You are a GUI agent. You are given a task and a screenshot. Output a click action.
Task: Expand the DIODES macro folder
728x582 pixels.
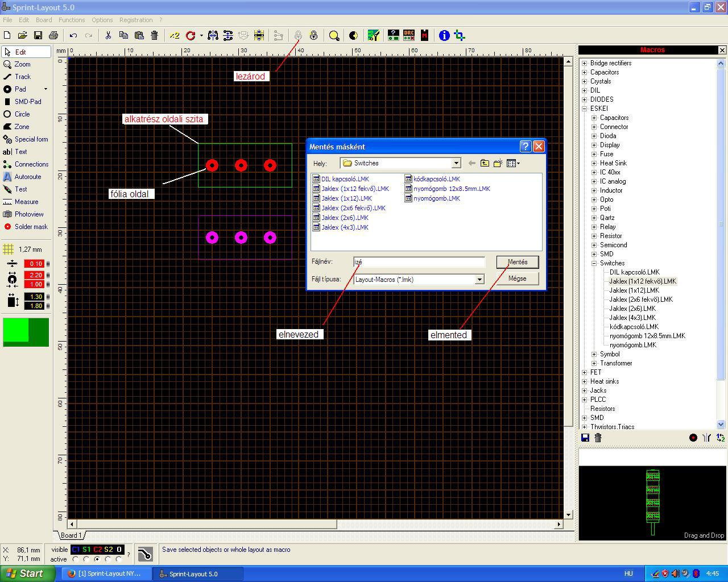pos(585,99)
